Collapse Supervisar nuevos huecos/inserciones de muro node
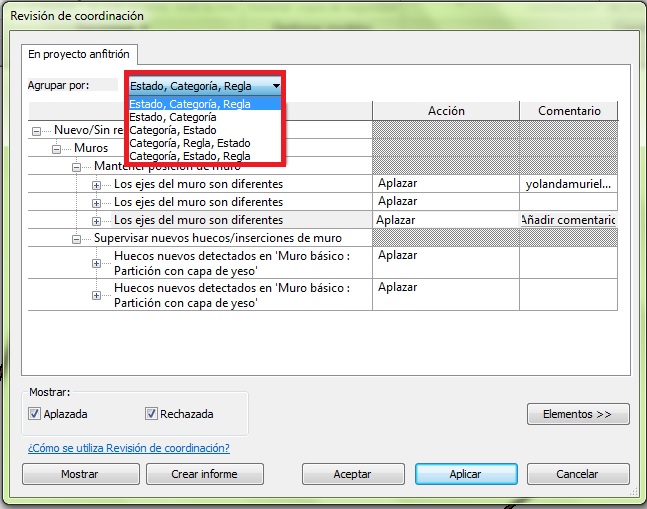 pyautogui.click(x=77, y=239)
